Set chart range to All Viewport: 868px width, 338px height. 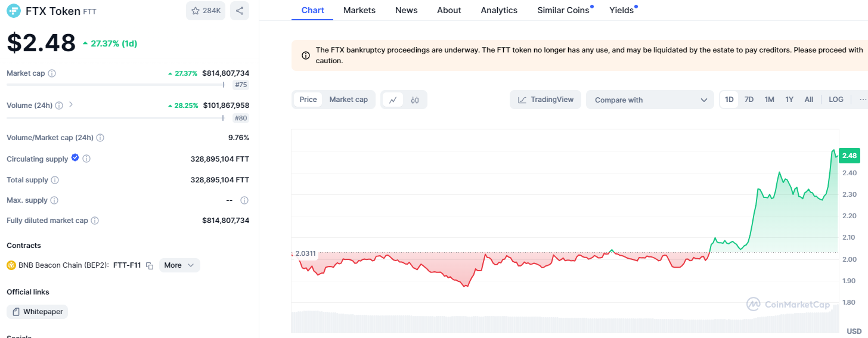coord(809,100)
